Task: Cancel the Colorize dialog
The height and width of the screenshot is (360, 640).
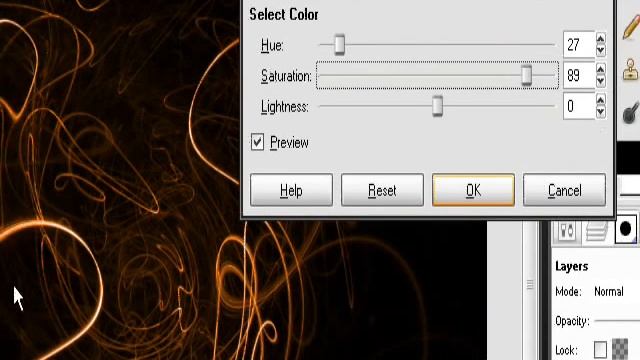Action: tap(564, 190)
